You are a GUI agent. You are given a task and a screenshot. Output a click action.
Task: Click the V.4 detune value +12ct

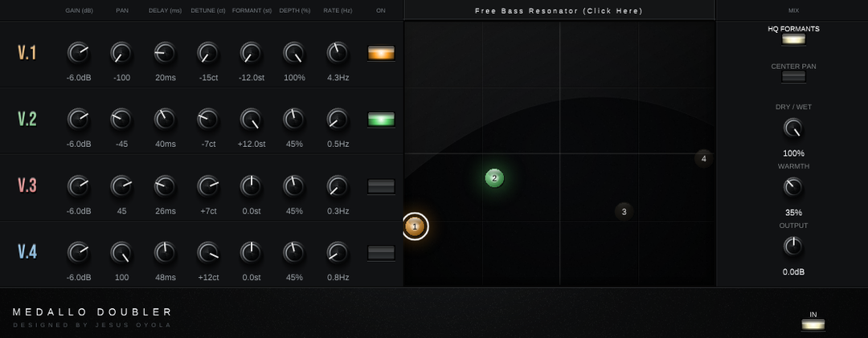point(207,277)
